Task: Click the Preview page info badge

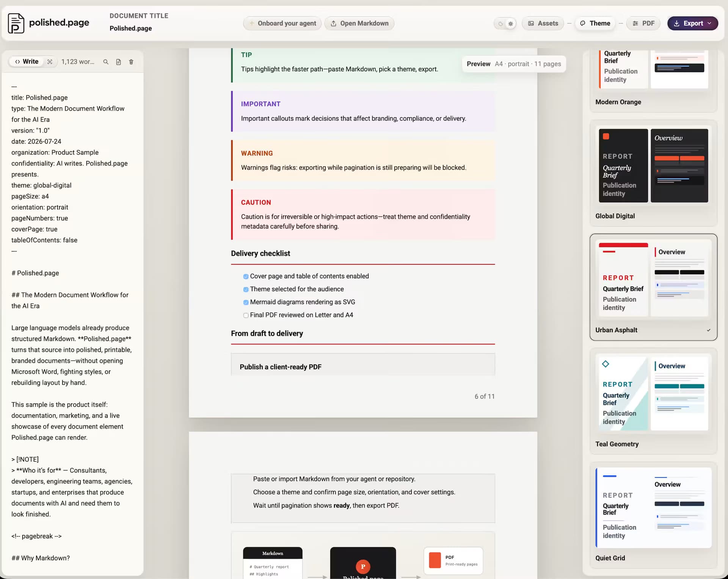Action: (x=514, y=64)
